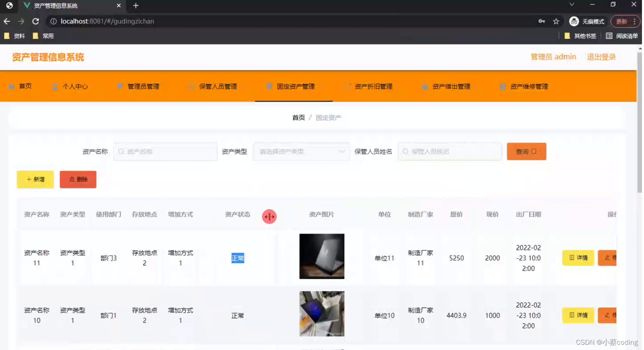
Task: Click the 管理员 admin label
Action: point(553,57)
